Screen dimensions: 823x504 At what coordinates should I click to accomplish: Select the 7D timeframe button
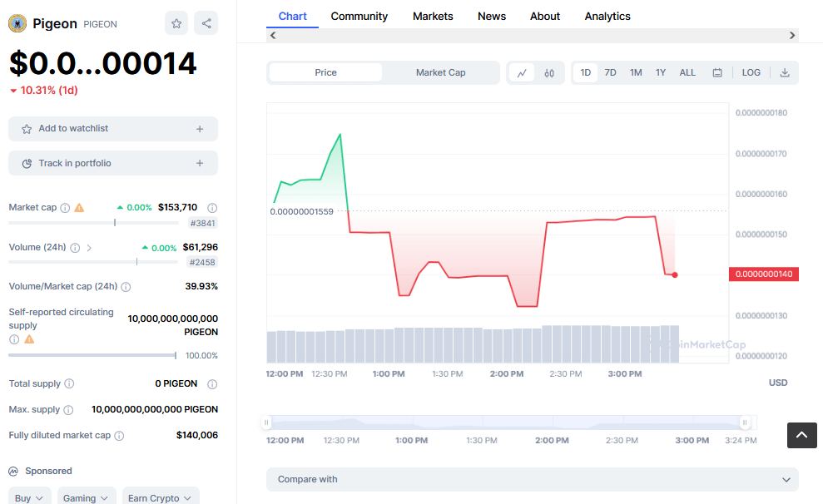coord(610,72)
